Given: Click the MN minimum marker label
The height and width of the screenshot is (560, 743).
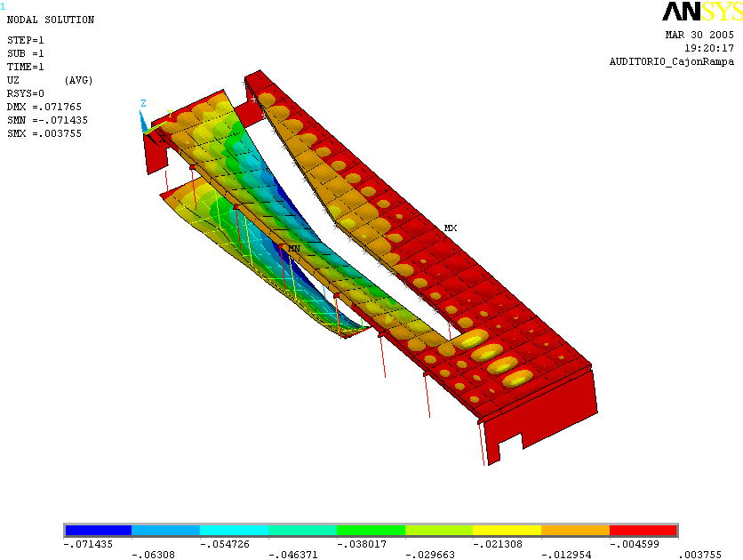Looking at the screenshot, I should coord(294,248).
